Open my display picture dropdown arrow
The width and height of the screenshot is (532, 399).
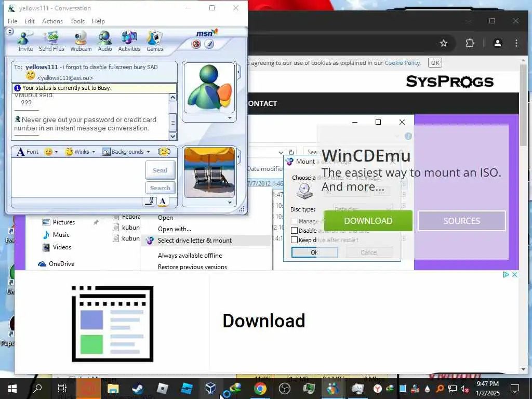230,202
